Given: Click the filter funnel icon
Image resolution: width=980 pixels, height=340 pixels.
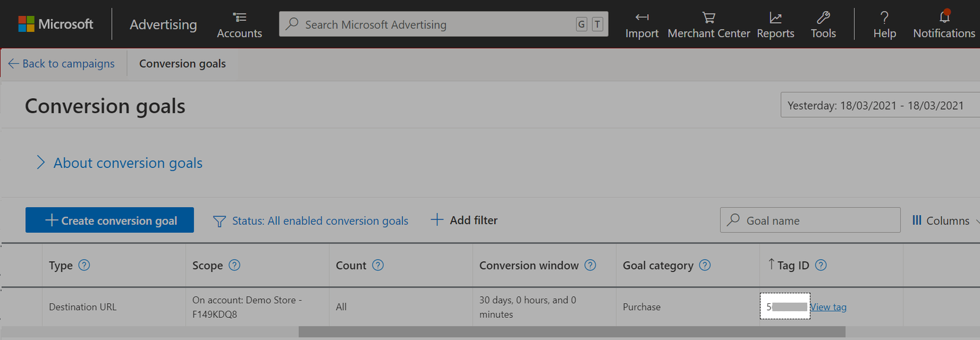Looking at the screenshot, I should (219, 221).
